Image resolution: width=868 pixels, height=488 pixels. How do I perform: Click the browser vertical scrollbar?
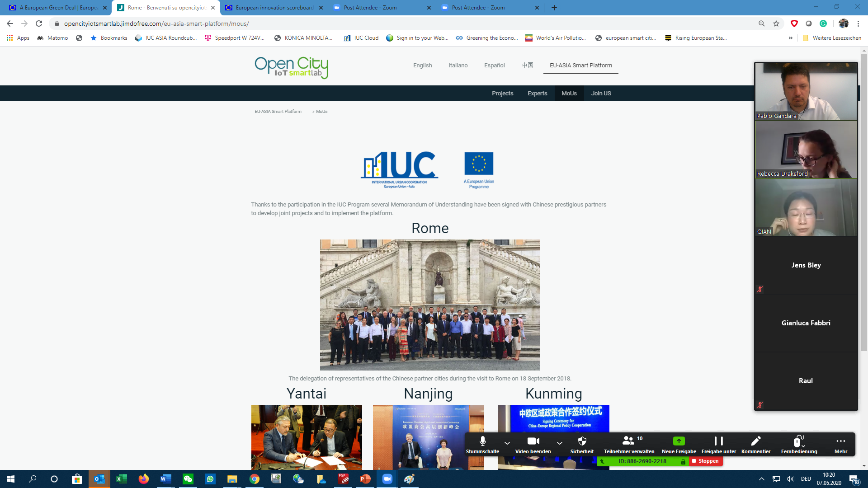(864, 203)
